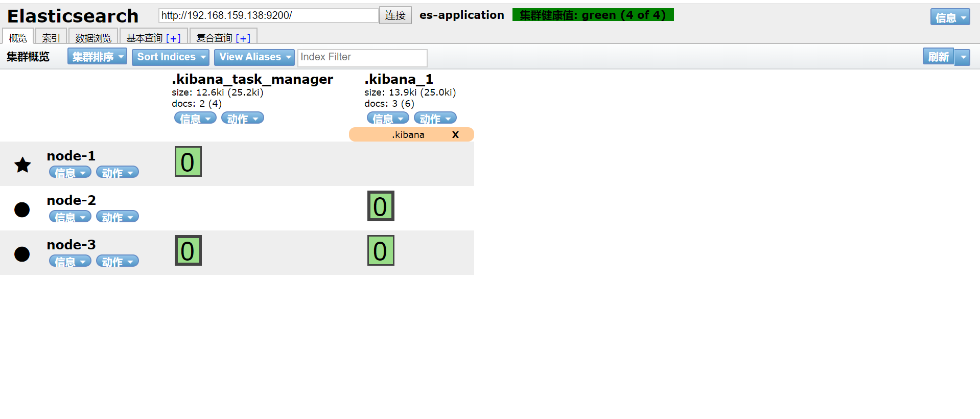Viewport: 980px width, 419px height.
Task: Open the 复合查询 tab
Action: click(214, 38)
